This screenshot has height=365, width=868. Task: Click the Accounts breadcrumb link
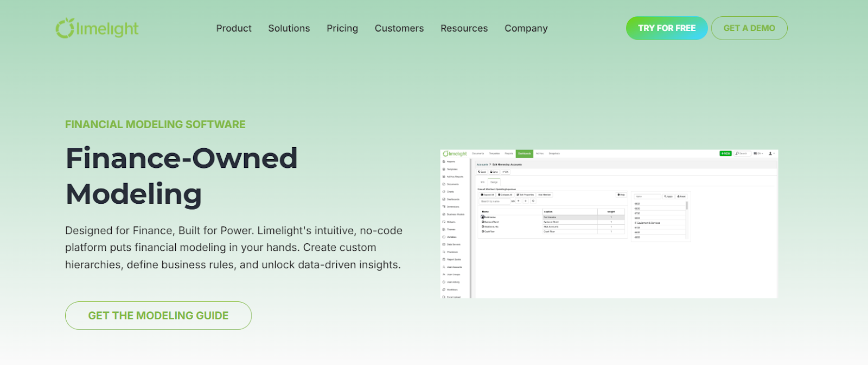click(x=482, y=165)
